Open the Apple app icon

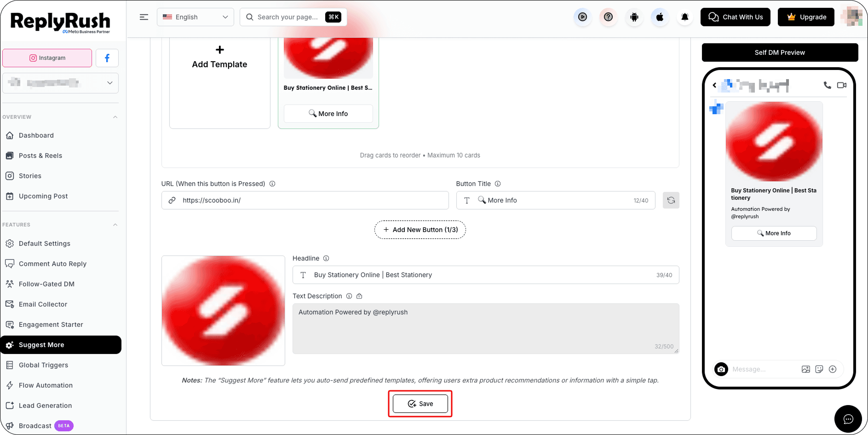click(x=660, y=17)
